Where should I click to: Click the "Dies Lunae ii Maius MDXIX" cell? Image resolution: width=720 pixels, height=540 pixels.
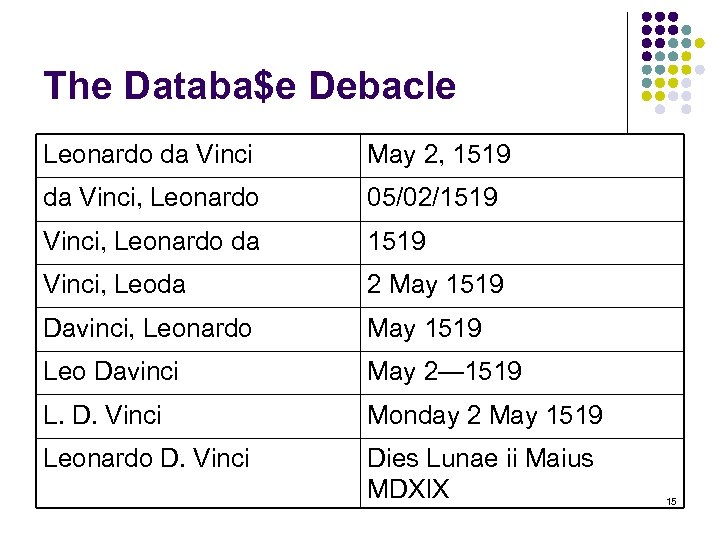pyautogui.click(x=480, y=473)
